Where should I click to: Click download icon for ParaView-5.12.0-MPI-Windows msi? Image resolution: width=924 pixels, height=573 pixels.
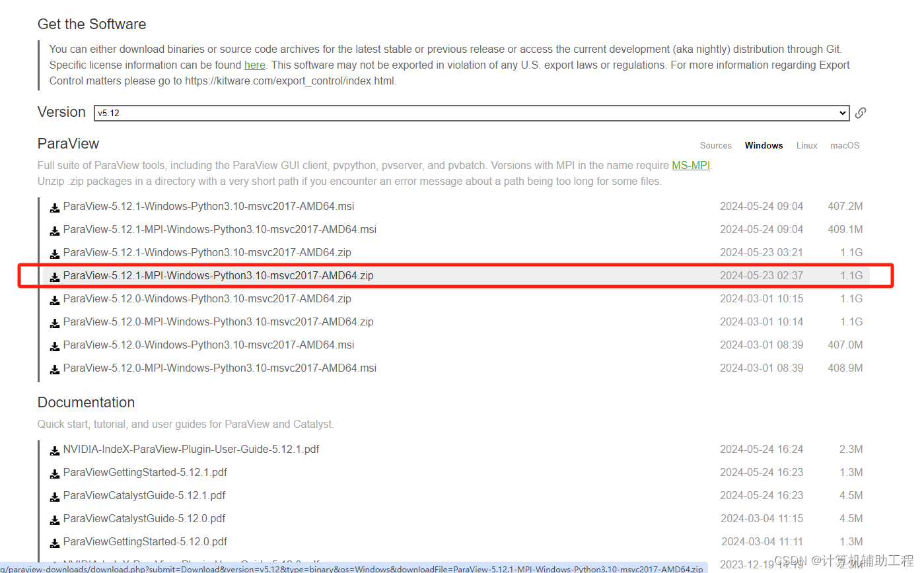pos(55,370)
